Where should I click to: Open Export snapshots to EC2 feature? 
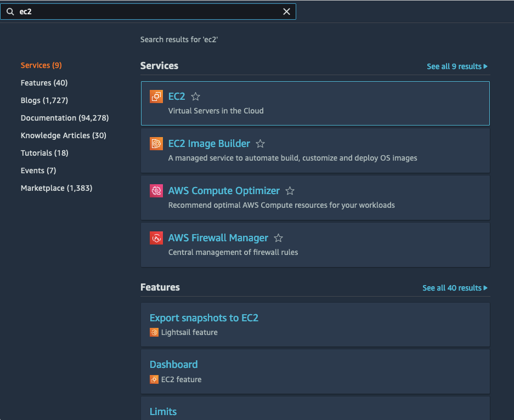tap(204, 318)
